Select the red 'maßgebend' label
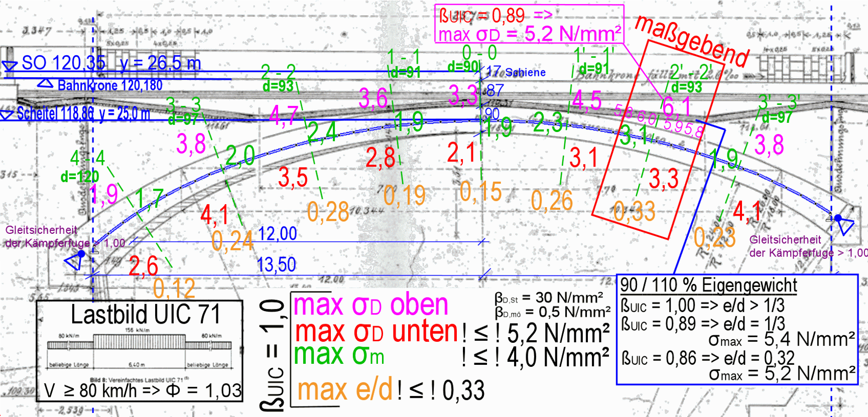 [692, 41]
